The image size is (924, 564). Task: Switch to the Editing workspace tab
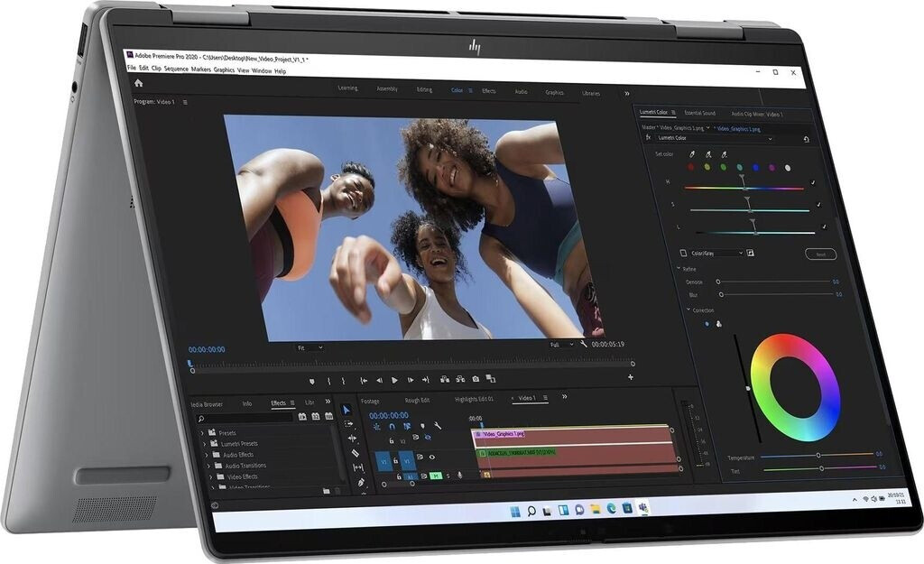424,90
